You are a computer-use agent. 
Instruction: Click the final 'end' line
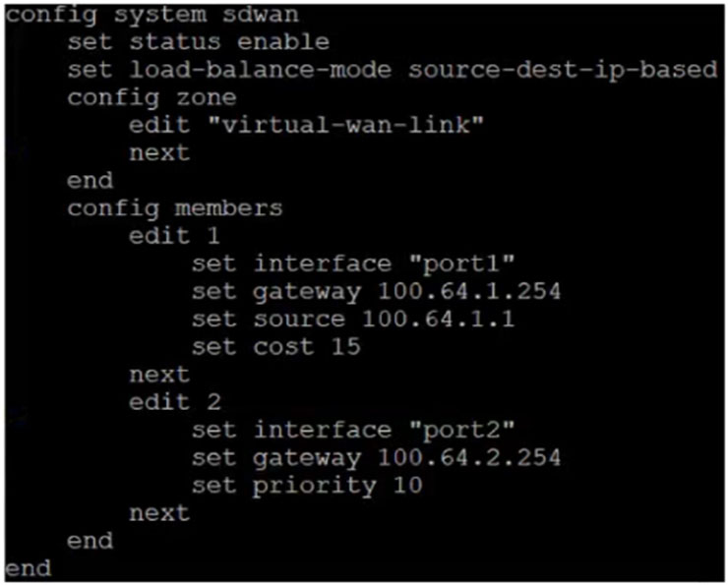pos(29,568)
